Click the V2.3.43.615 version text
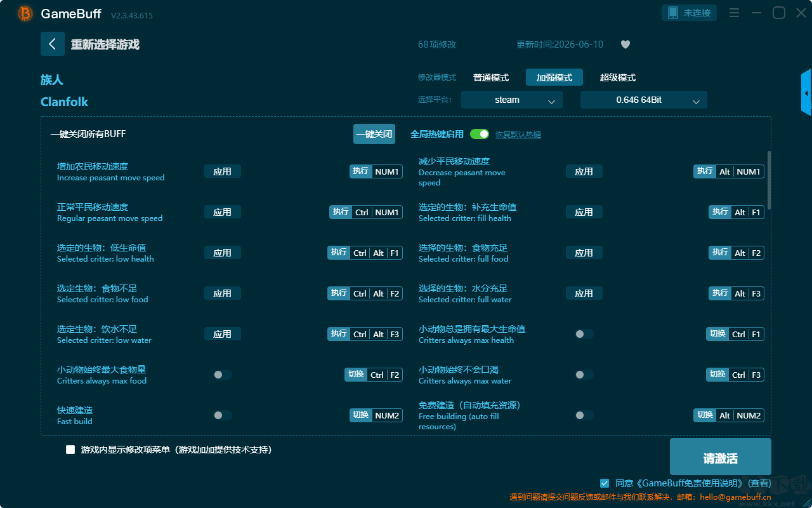Screen dimensions: 812x508 tap(131, 15)
